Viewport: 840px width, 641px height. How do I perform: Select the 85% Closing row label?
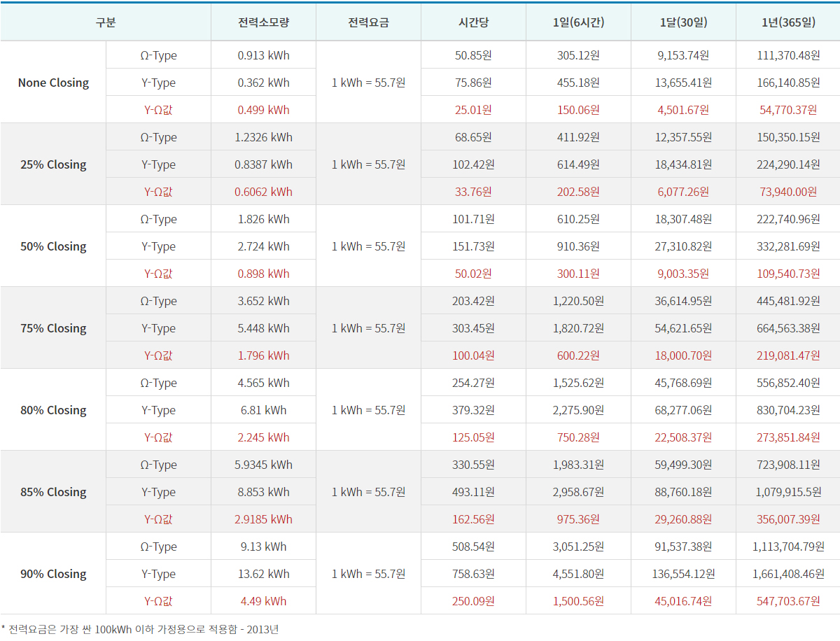tap(53, 492)
